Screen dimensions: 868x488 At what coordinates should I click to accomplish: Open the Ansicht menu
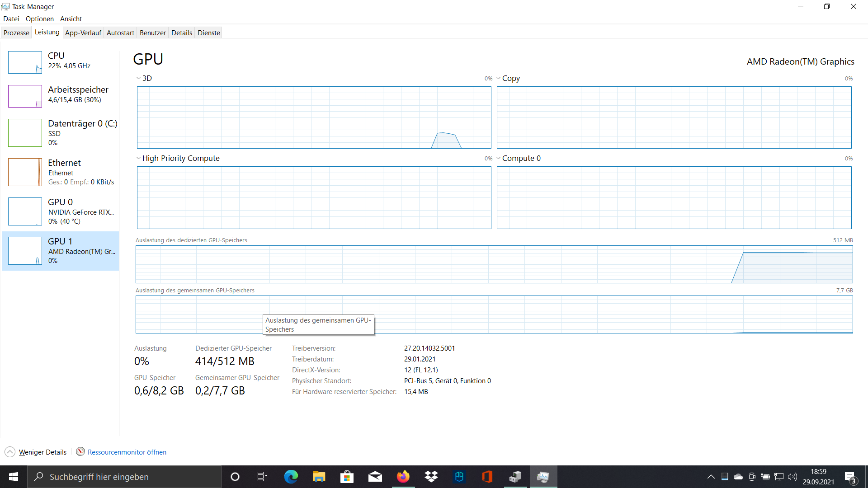tap(71, 19)
